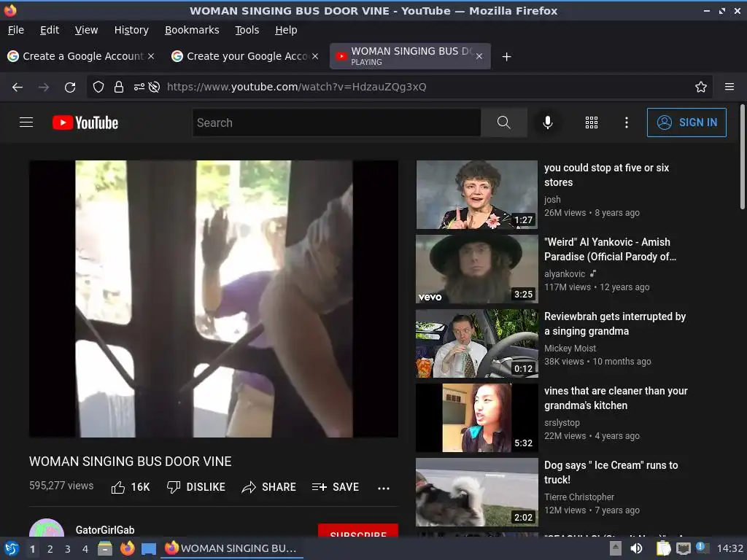Screen dimensions: 747x560
Task: Open the Edit menu
Action: click(x=50, y=30)
